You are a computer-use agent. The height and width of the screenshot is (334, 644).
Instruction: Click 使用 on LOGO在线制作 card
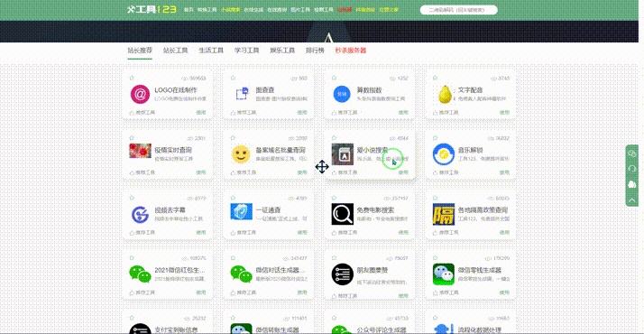pyautogui.click(x=201, y=112)
